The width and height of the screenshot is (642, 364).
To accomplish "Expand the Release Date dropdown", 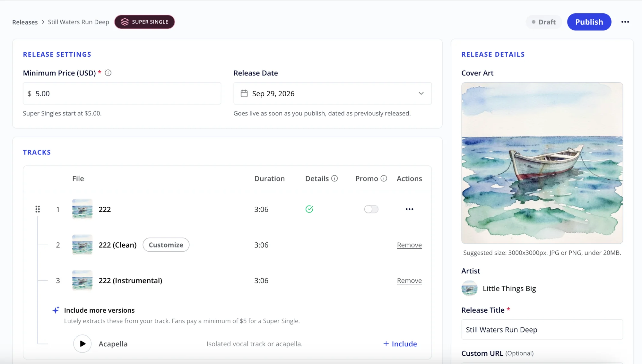I will 421,93.
